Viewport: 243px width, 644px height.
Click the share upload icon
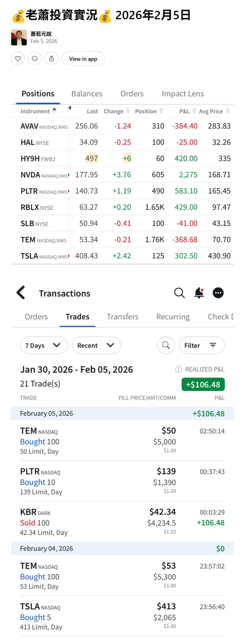coord(51,58)
